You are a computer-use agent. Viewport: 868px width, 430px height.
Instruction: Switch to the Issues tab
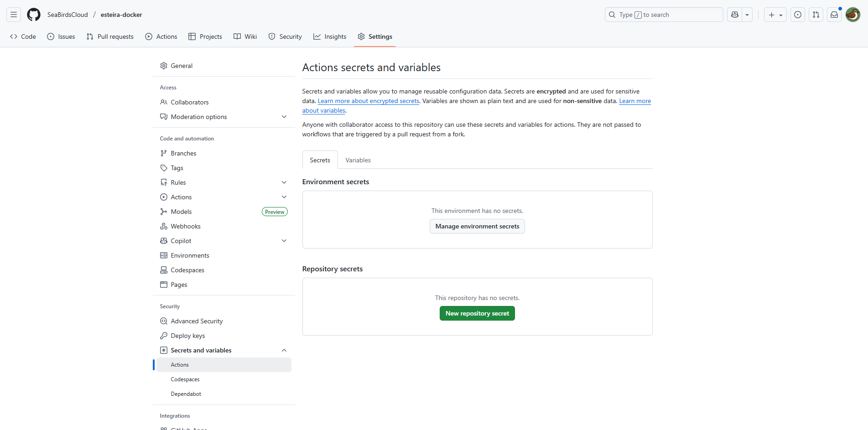61,36
